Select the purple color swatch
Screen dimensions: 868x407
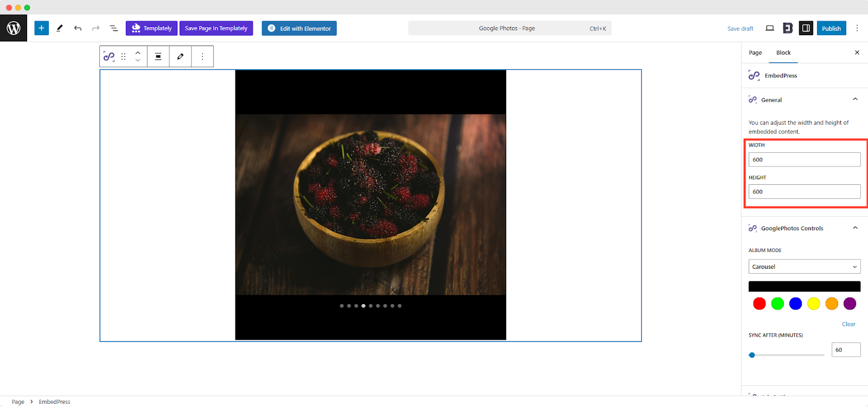(x=850, y=303)
